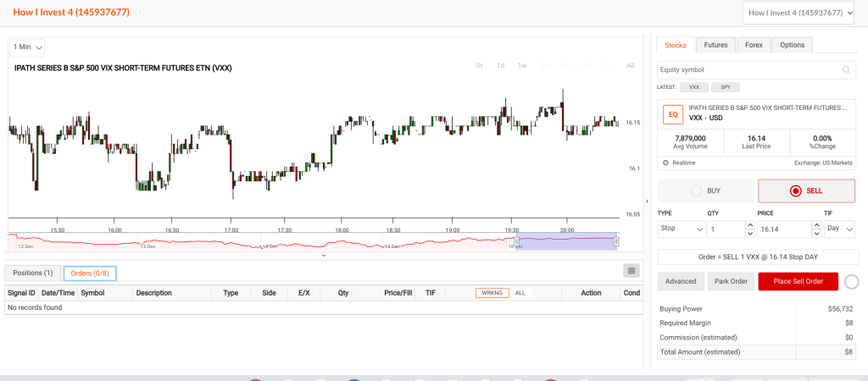
Task: Switch to the Futures tab
Action: (x=715, y=45)
